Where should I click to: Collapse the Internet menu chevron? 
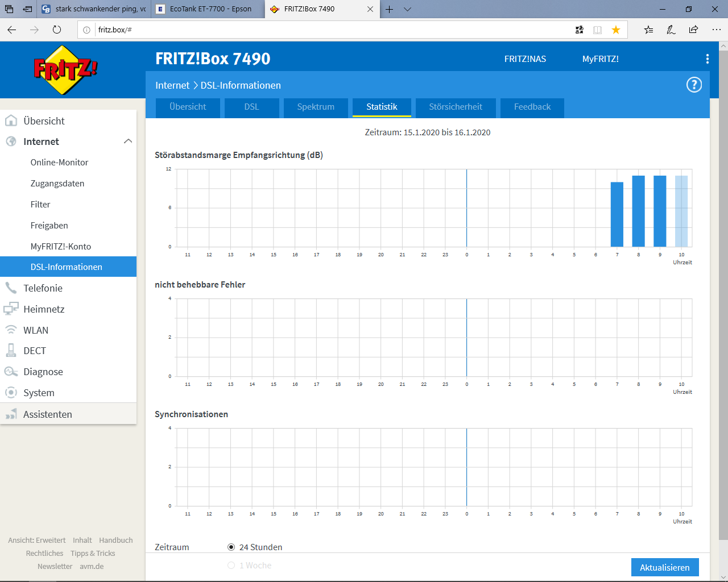(128, 141)
